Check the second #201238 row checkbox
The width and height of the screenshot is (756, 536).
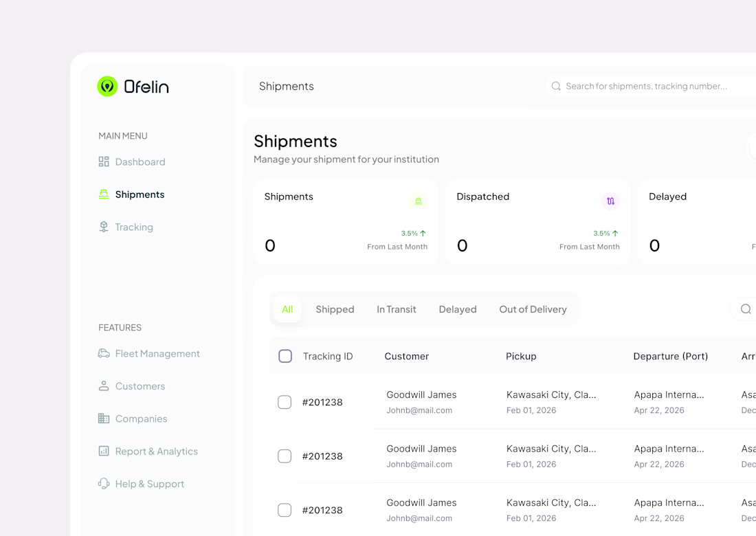285,456
